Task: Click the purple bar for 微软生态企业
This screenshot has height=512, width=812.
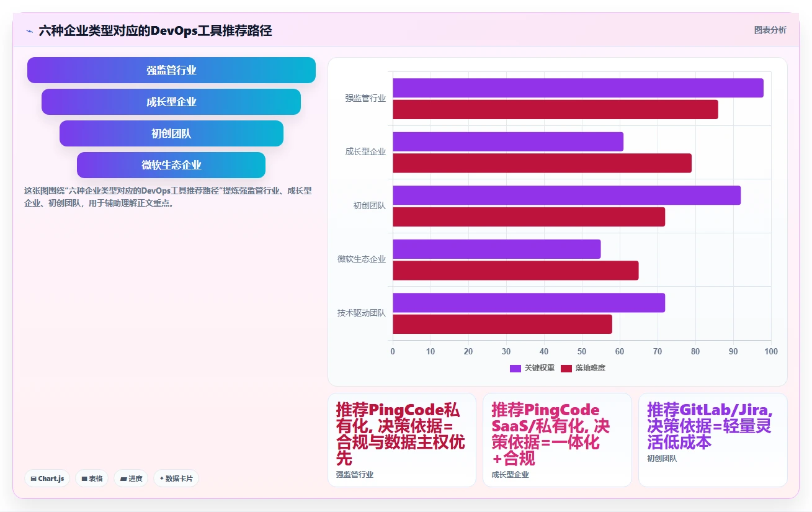Action: pos(497,249)
